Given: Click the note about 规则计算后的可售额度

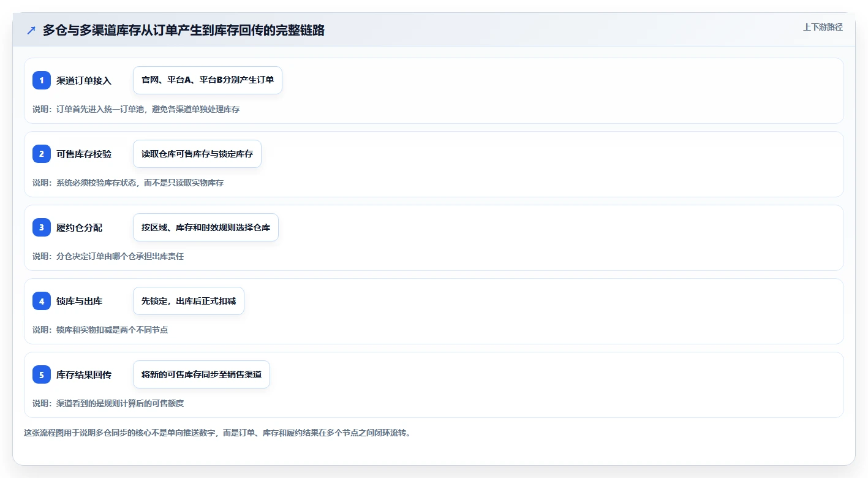Looking at the screenshot, I should click(108, 403).
